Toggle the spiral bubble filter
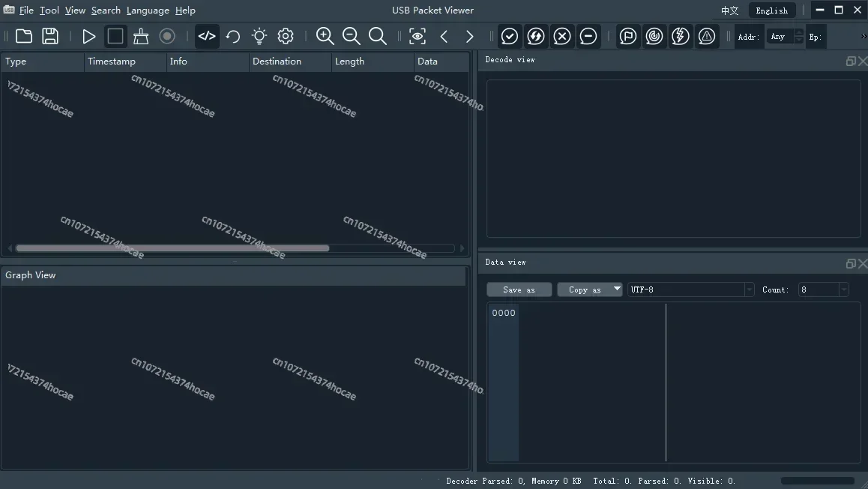Viewport: 868px width, 489px height. pos(654,37)
